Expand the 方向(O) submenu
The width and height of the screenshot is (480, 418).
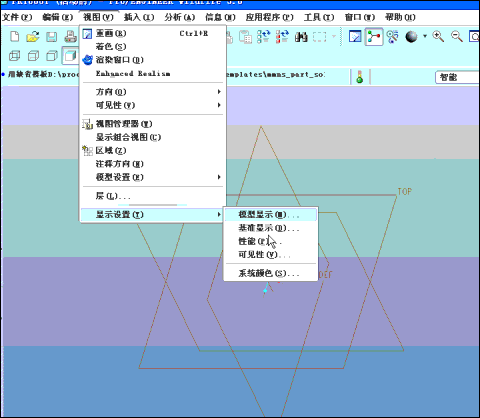(153, 92)
